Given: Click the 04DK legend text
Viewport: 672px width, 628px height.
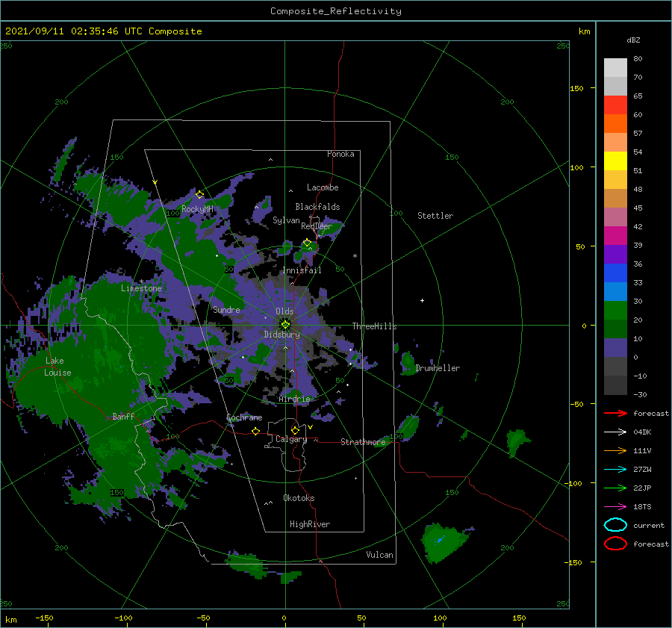Looking at the screenshot, I should click(642, 432).
